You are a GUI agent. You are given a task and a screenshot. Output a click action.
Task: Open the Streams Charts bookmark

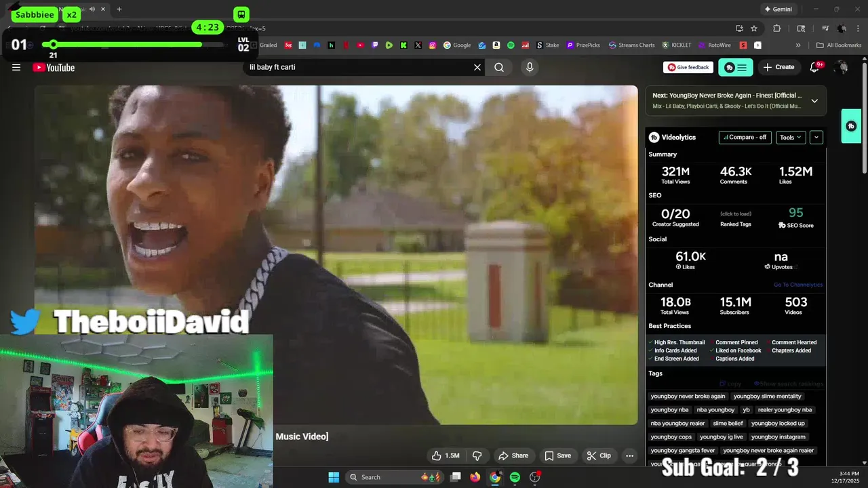631,45
